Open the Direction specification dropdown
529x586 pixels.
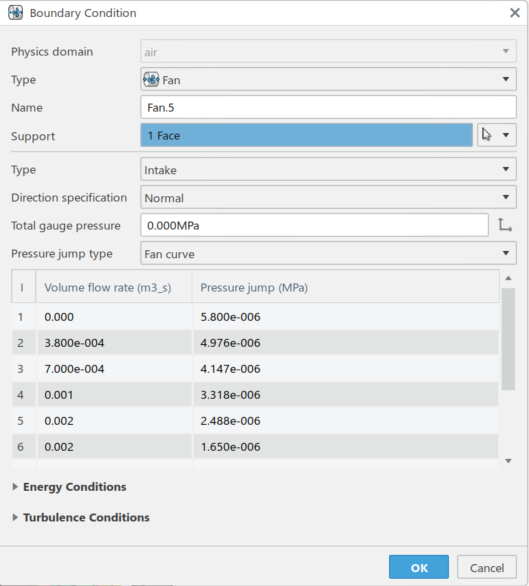(x=328, y=197)
